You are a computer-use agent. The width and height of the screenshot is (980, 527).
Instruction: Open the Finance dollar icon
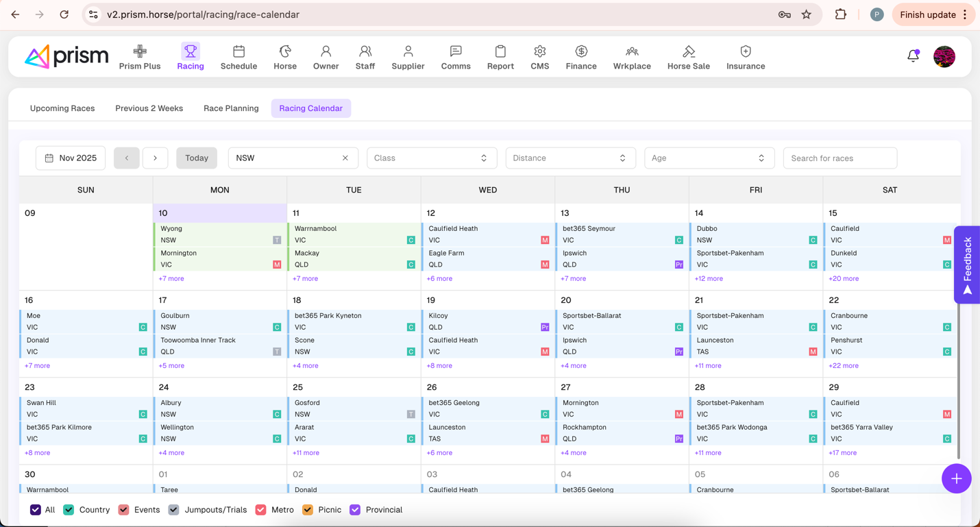581,52
